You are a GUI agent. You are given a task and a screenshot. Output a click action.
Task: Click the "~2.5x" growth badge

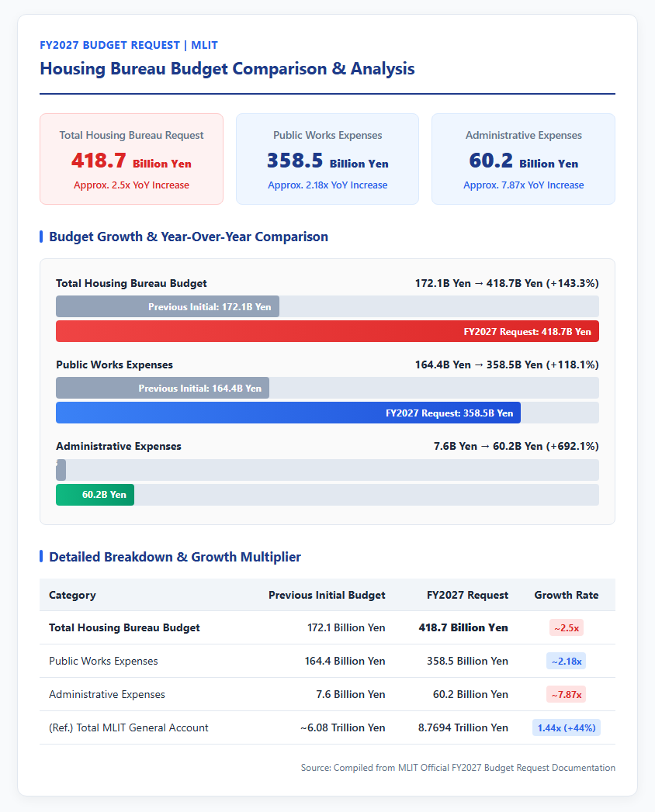coord(567,627)
